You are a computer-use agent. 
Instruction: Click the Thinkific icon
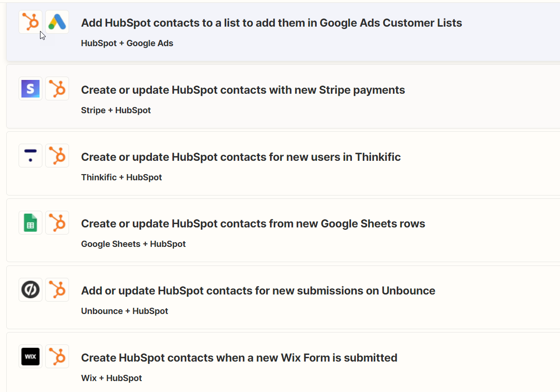[30, 156]
